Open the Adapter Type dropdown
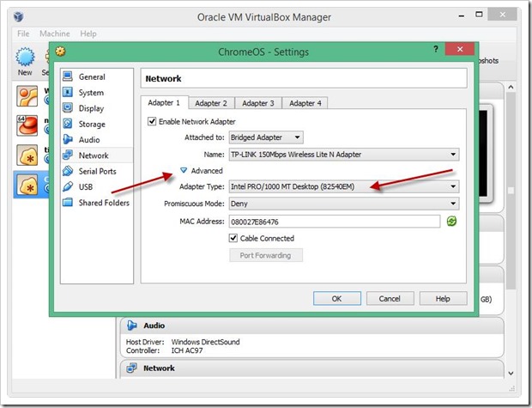This screenshot has width=532, height=408. (344, 186)
